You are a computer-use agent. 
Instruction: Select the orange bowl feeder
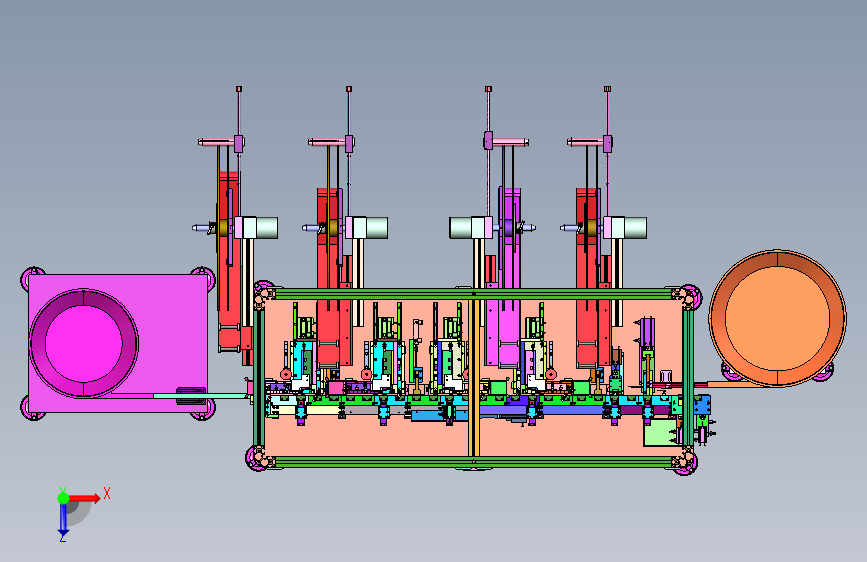pos(777,318)
